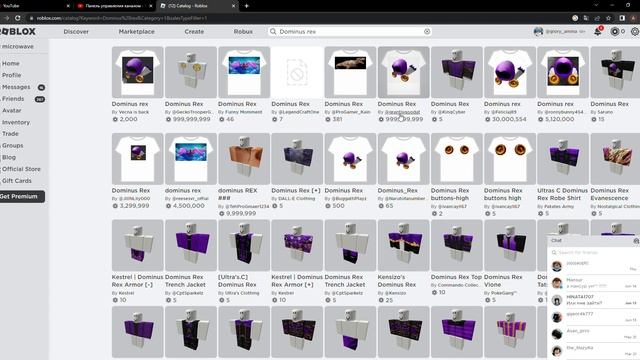
Task: Open Dominus rex thumbnail priced 30,000,554
Action: pyautogui.click(x=510, y=72)
